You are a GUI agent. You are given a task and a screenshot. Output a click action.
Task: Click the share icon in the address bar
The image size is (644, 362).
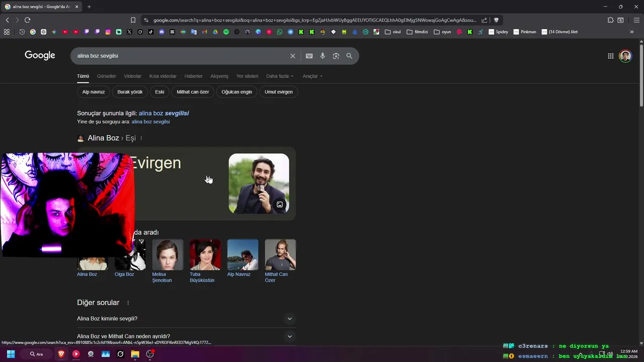pos(484,20)
